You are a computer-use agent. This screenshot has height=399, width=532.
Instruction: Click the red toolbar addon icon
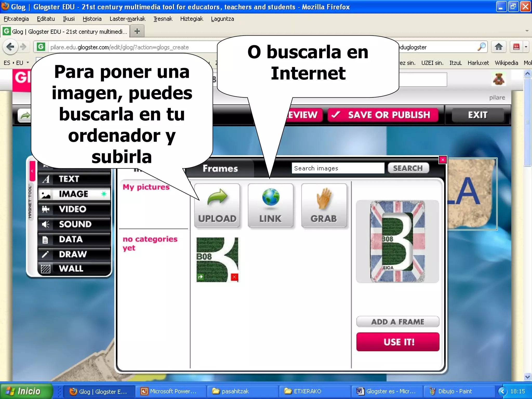tap(516, 47)
